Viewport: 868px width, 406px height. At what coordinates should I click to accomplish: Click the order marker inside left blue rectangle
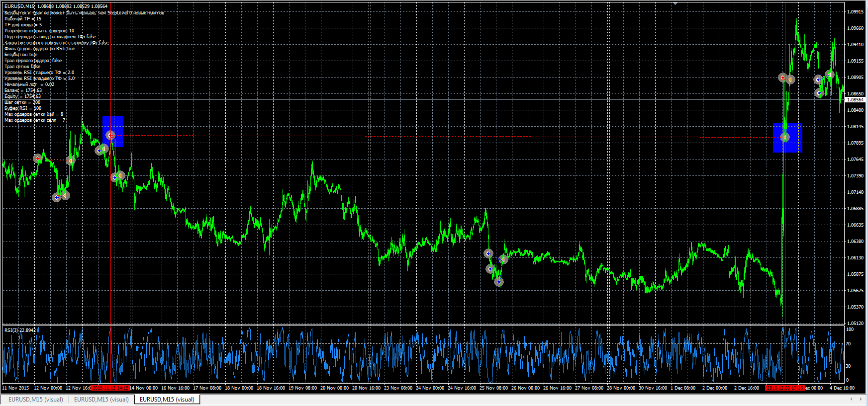[x=110, y=135]
